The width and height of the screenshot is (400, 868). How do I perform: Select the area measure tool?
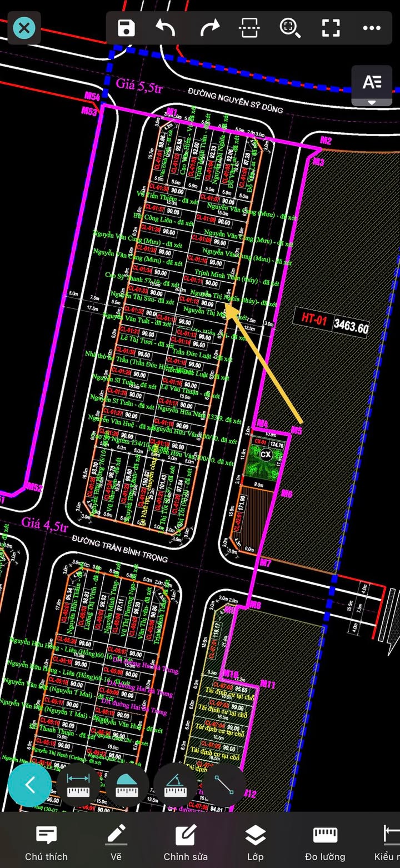click(x=127, y=785)
